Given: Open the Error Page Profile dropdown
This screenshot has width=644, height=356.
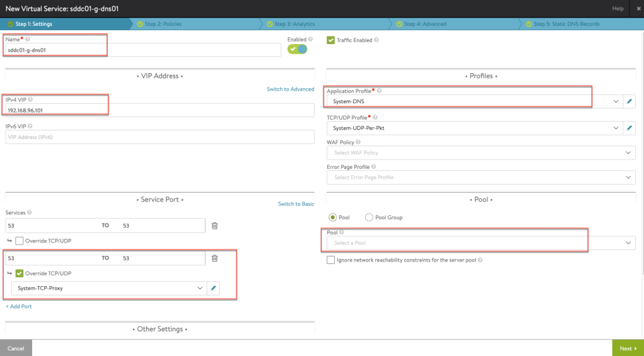Looking at the screenshot, I should pyautogui.click(x=481, y=178).
